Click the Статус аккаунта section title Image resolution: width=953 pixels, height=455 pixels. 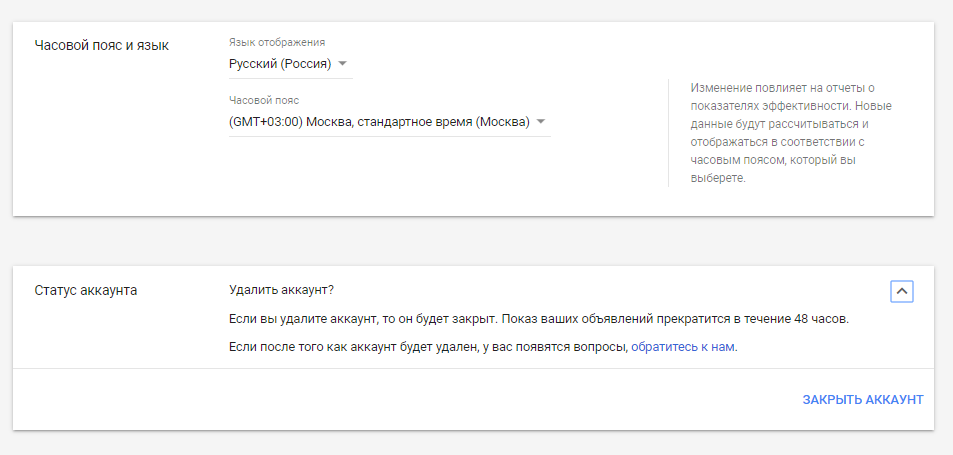tap(86, 290)
